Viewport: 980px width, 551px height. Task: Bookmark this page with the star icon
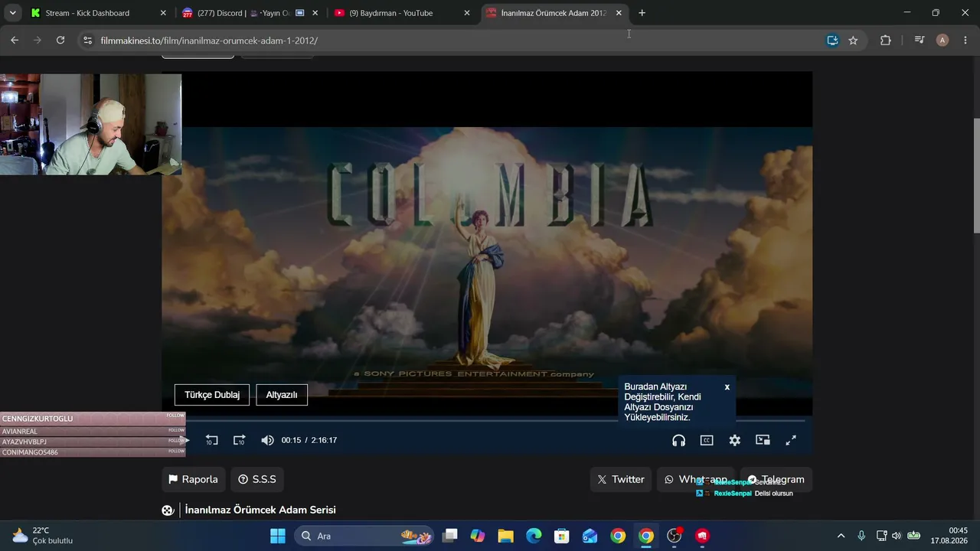(x=853, y=40)
